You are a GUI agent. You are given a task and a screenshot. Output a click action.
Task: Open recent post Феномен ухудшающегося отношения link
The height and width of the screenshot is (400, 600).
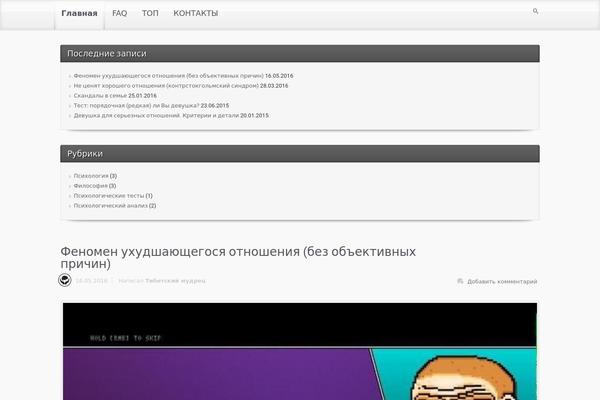tap(168, 76)
